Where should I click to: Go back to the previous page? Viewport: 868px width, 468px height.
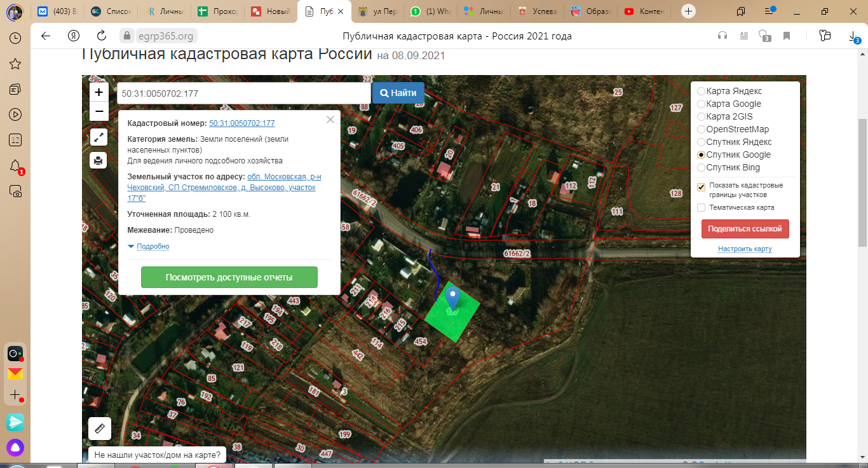[46, 36]
